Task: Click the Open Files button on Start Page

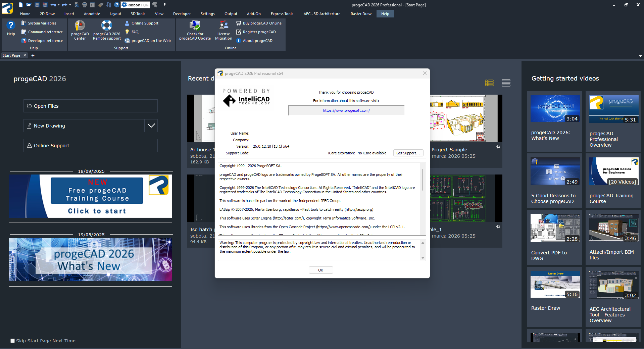Action: pyautogui.click(x=91, y=106)
